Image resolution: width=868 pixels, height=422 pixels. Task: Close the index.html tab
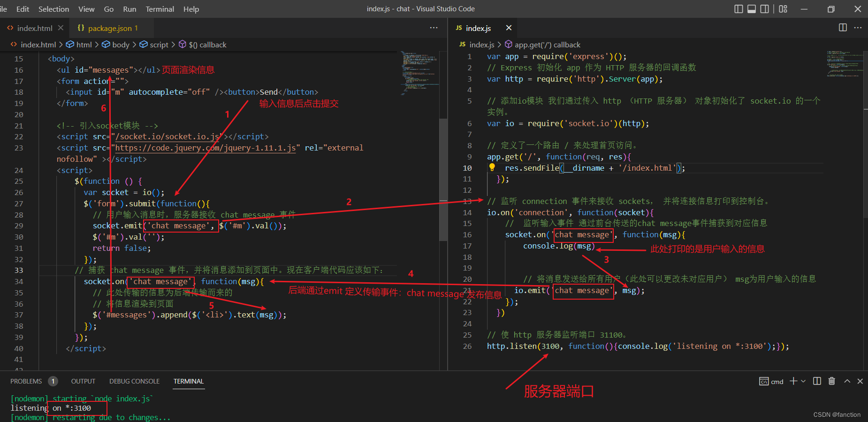coord(61,28)
